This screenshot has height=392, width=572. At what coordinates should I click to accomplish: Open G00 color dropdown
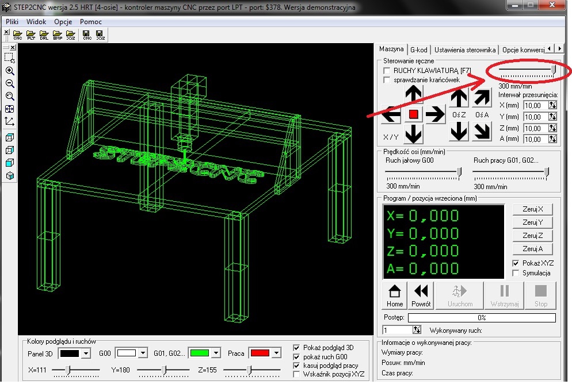click(143, 353)
